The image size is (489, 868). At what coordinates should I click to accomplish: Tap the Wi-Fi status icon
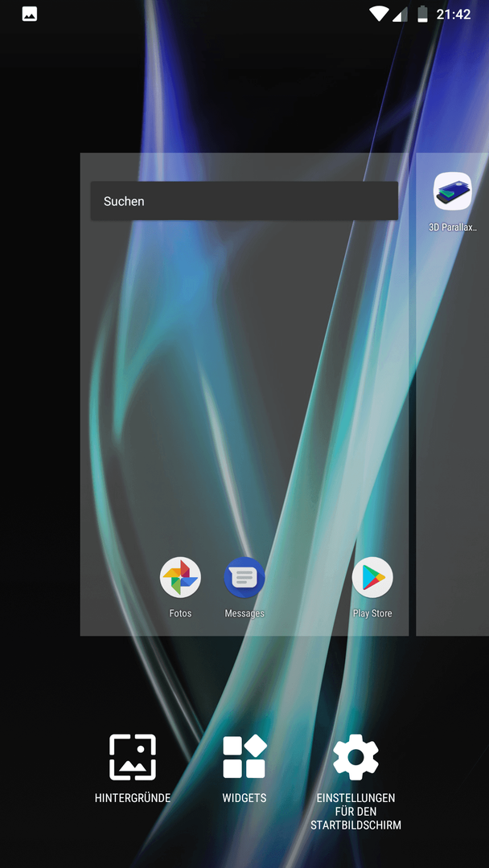[379, 14]
